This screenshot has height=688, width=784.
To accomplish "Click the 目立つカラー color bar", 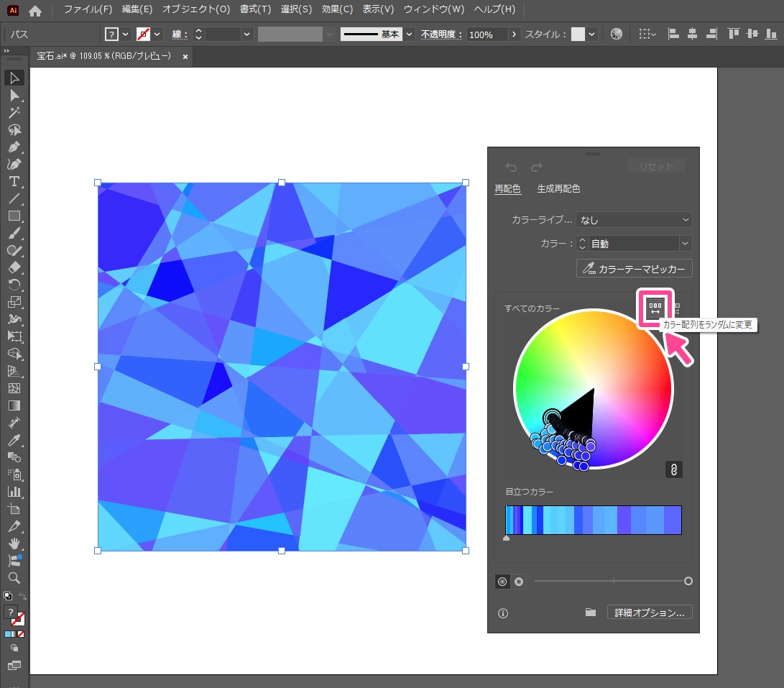I will click(594, 520).
